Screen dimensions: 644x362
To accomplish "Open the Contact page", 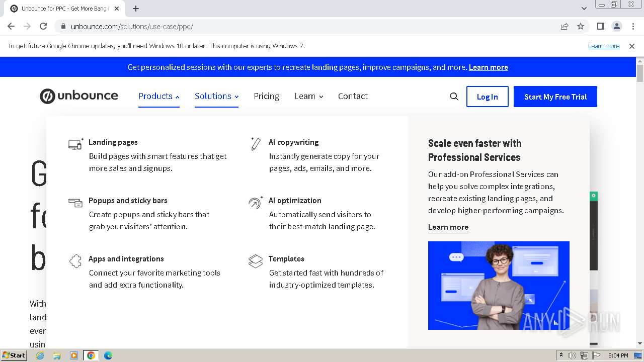I will [x=353, y=96].
